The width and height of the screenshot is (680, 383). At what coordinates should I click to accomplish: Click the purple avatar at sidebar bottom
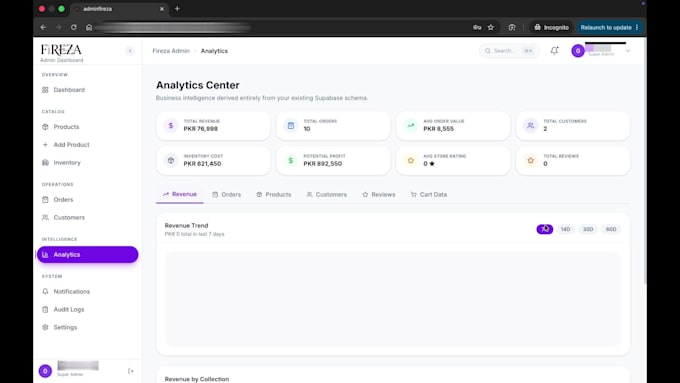point(45,371)
